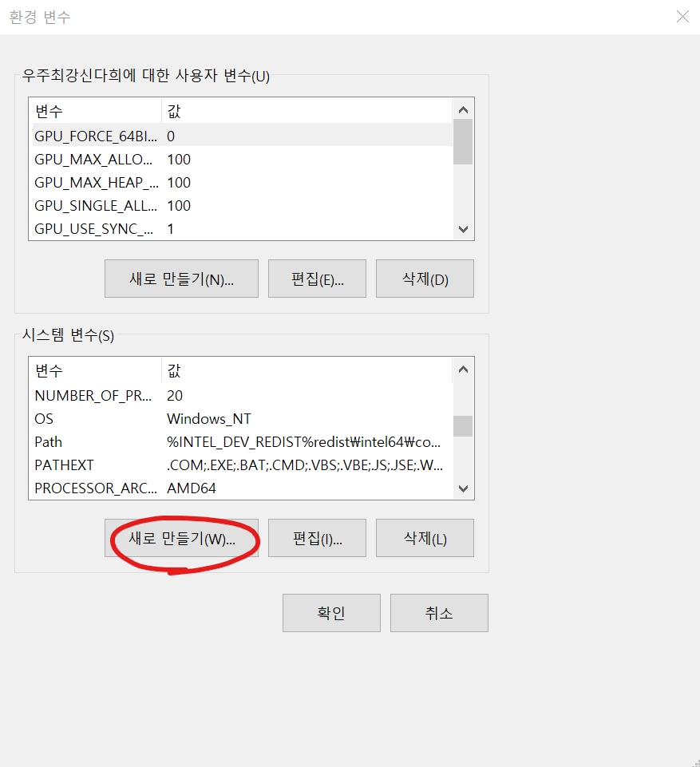
Task: Click system variables scrollbar down arrow
Action: (x=463, y=488)
